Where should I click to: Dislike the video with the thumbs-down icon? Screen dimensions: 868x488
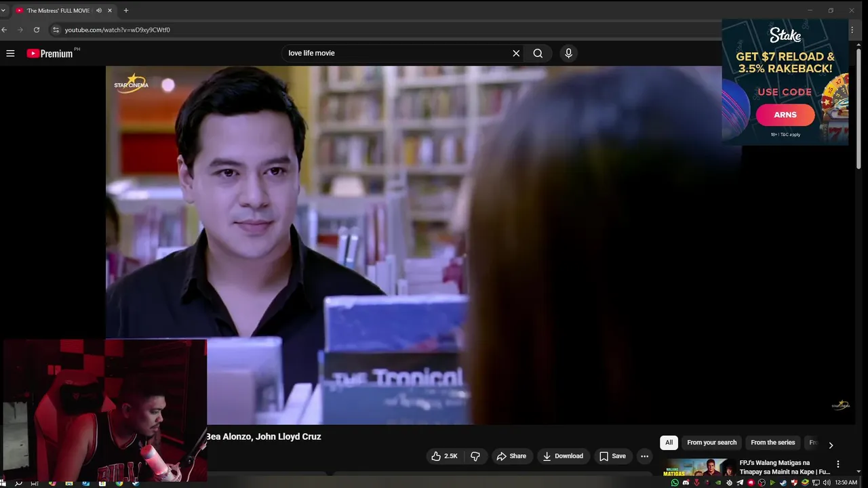pos(475,456)
